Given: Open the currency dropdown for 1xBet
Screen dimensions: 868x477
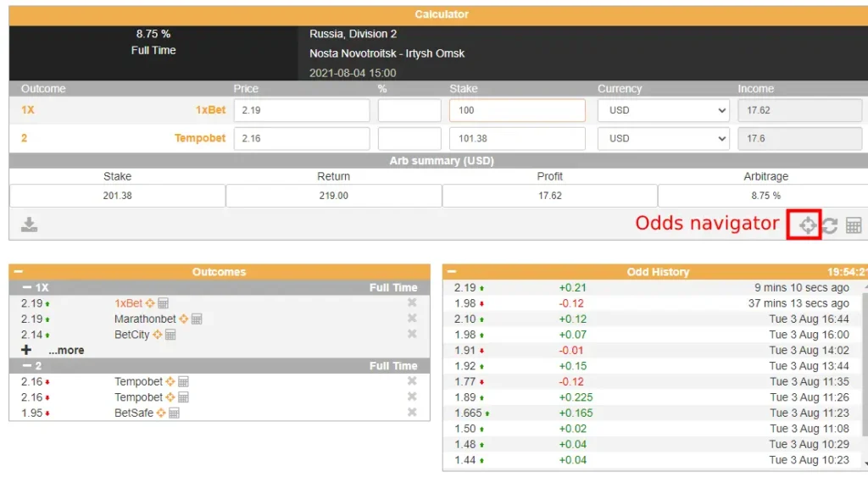Looking at the screenshot, I should 663,110.
